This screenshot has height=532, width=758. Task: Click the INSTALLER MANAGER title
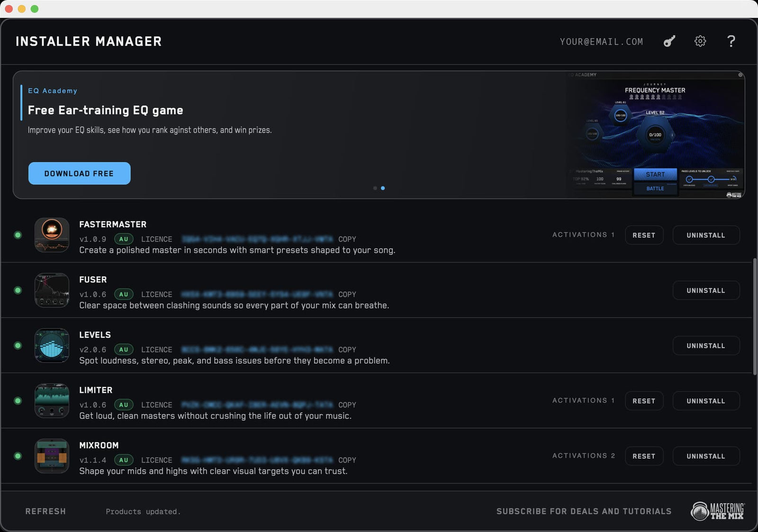[x=89, y=41]
